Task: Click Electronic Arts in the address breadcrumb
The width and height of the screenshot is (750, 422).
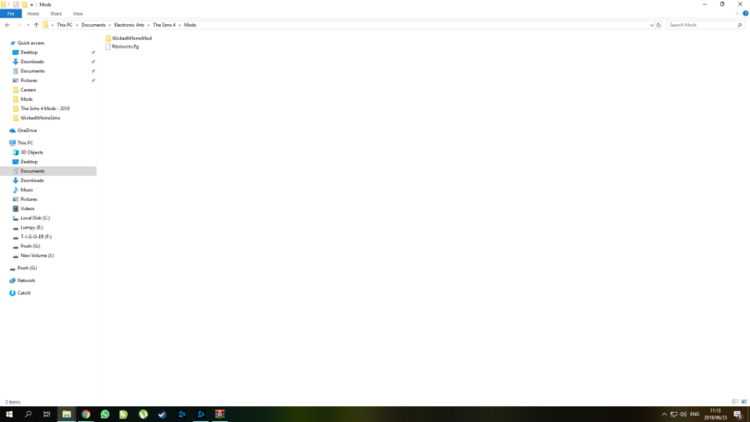Action: pos(129,25)
